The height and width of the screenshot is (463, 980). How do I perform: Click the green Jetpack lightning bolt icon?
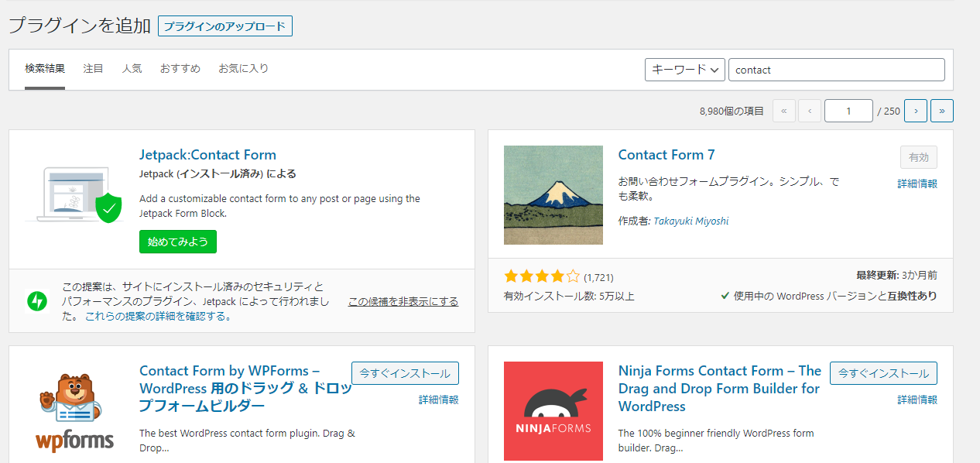(36, 300)
